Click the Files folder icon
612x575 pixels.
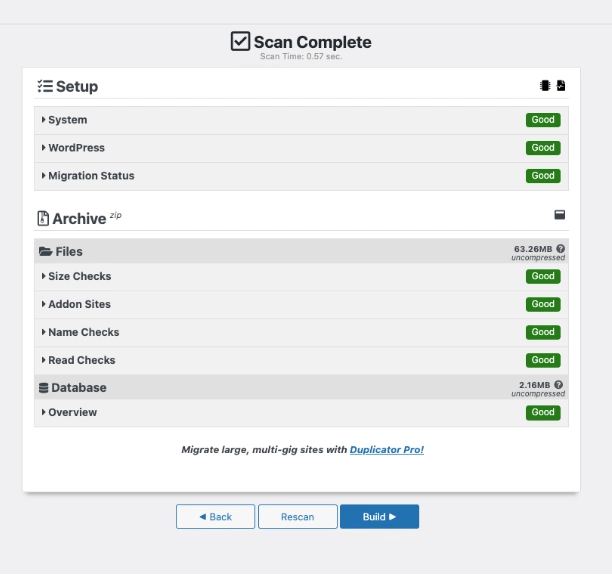click(45, 252)
